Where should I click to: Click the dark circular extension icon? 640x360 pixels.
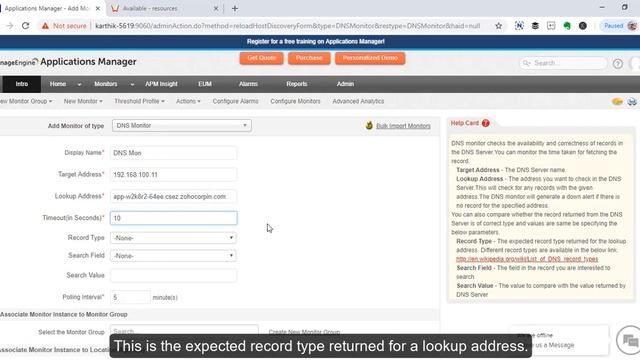583,26
